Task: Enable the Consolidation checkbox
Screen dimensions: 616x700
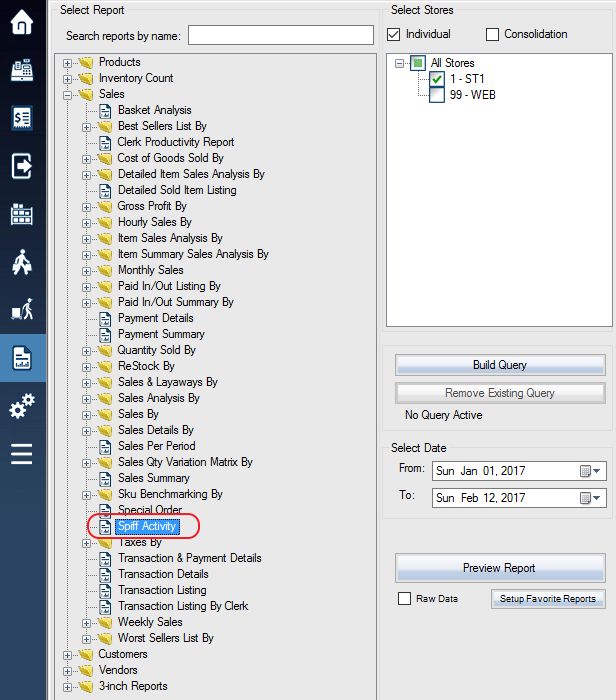Action: [x=492, y=34]
